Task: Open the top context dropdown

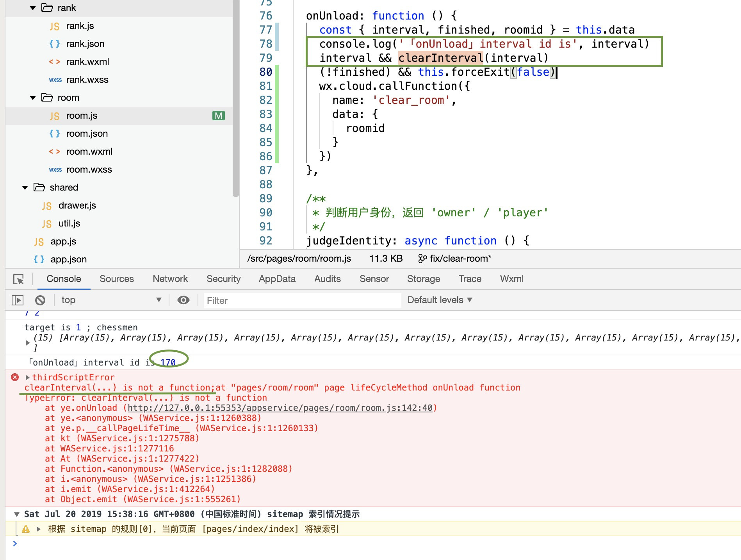Action: click(x=111, y=300)
